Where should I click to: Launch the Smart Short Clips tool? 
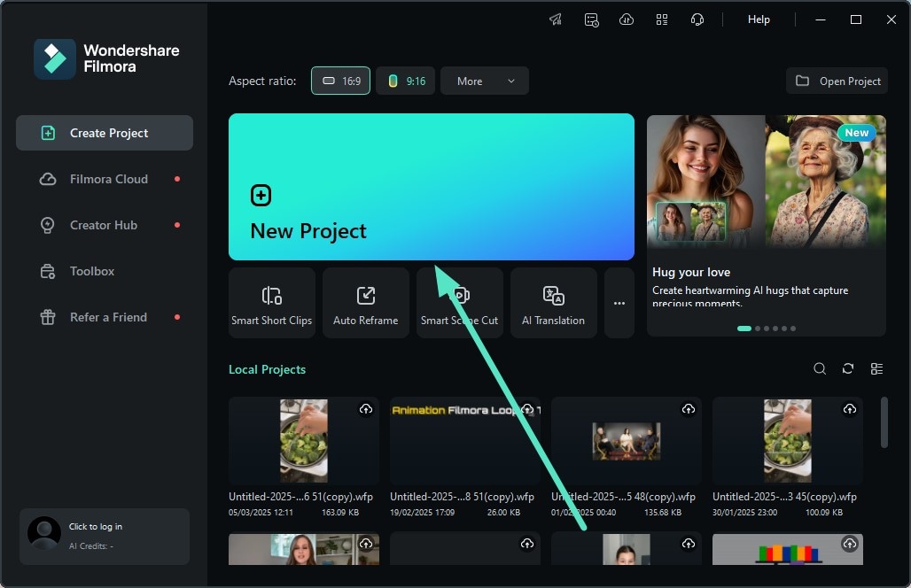tap(272, 303)
